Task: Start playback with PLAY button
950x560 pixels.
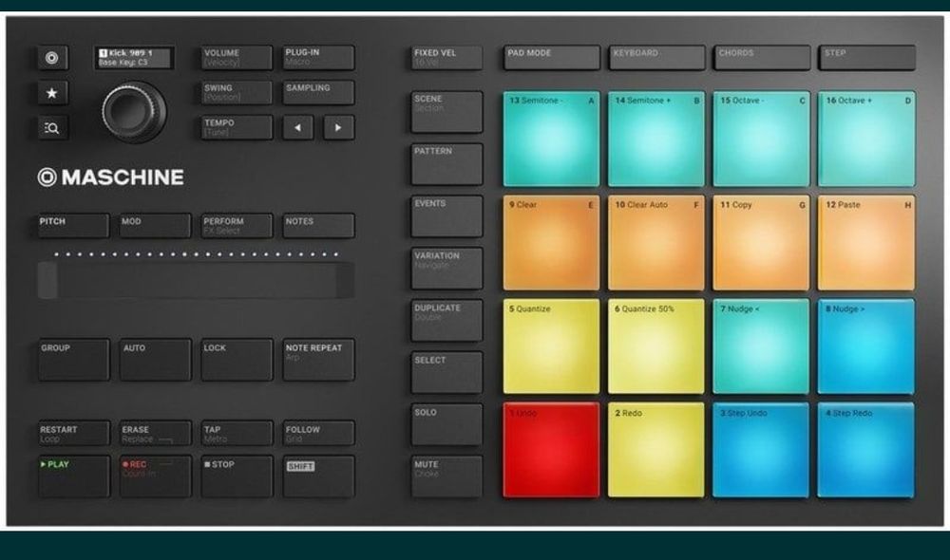Action: 73,477
